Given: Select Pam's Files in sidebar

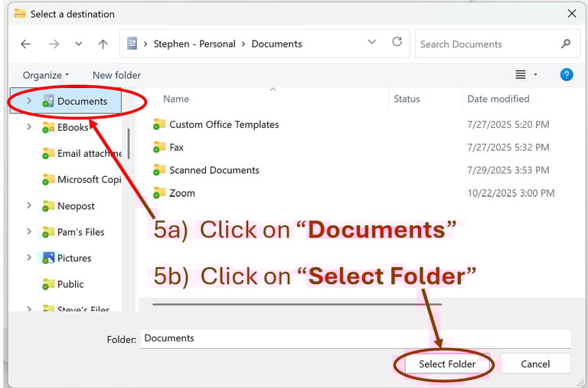Looking at the screenshot, I should click(x=81, y=232).
